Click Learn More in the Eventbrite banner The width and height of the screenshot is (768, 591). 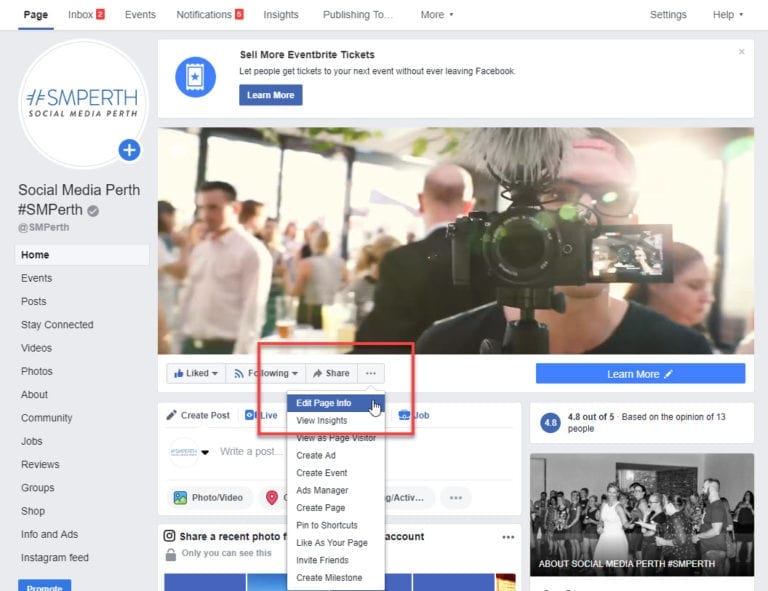[270, 95]
